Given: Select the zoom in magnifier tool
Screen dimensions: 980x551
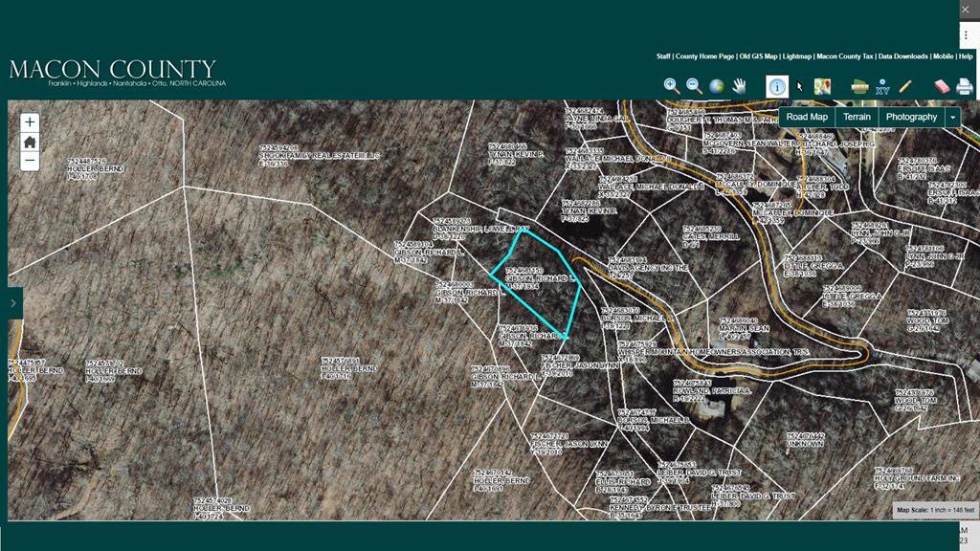Looking at the screenshot, I should [x=672, y=86].
